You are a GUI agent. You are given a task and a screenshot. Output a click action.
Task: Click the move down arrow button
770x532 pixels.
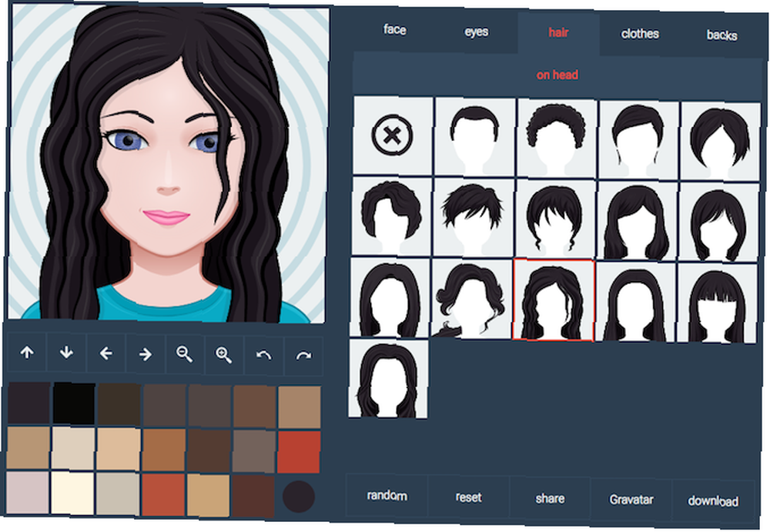[66, 353]
